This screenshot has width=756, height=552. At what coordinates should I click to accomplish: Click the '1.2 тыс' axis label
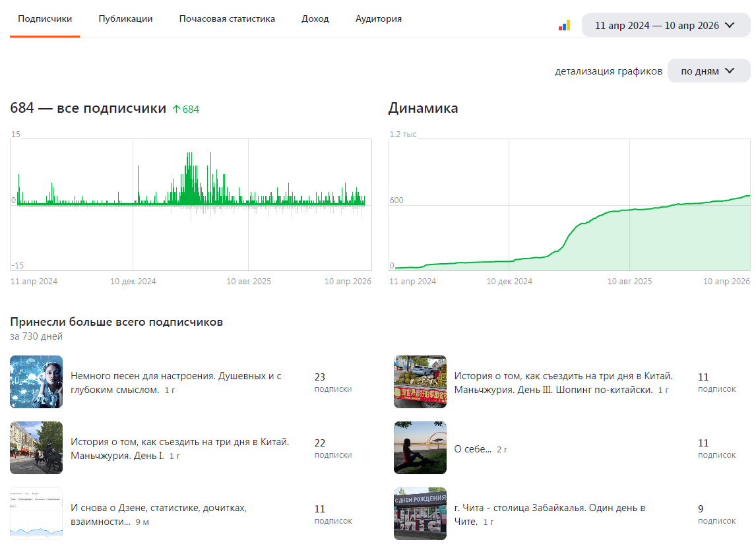[403, 135]
